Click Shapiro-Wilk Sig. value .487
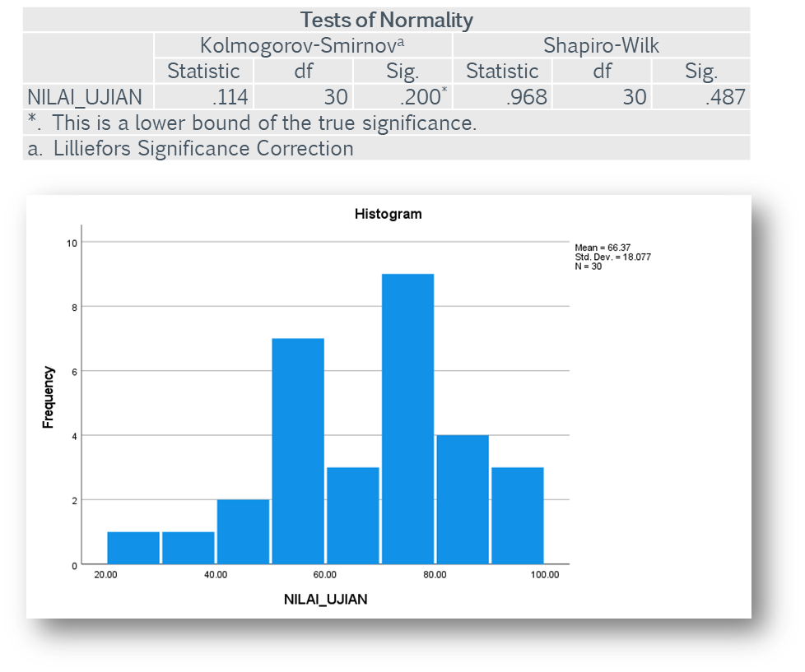The image size is (805, 672). click(725, 97)
